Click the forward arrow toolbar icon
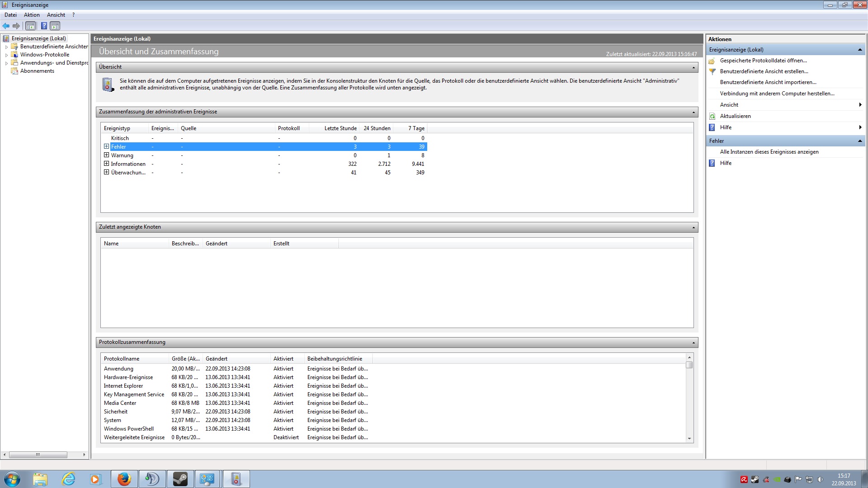 [x=16, y=26]
